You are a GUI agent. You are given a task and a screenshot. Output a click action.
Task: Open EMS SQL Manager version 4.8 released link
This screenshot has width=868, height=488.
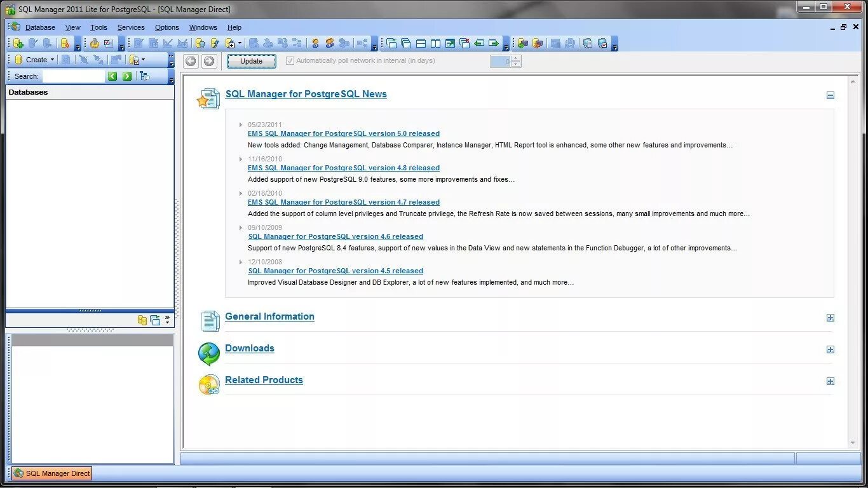pyautogui.click(x=344, y=168)
